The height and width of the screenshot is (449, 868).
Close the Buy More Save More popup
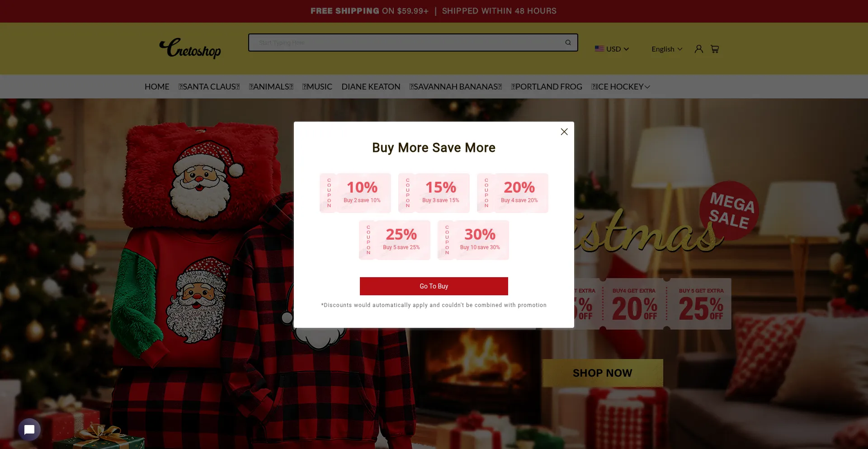point(564,132)
